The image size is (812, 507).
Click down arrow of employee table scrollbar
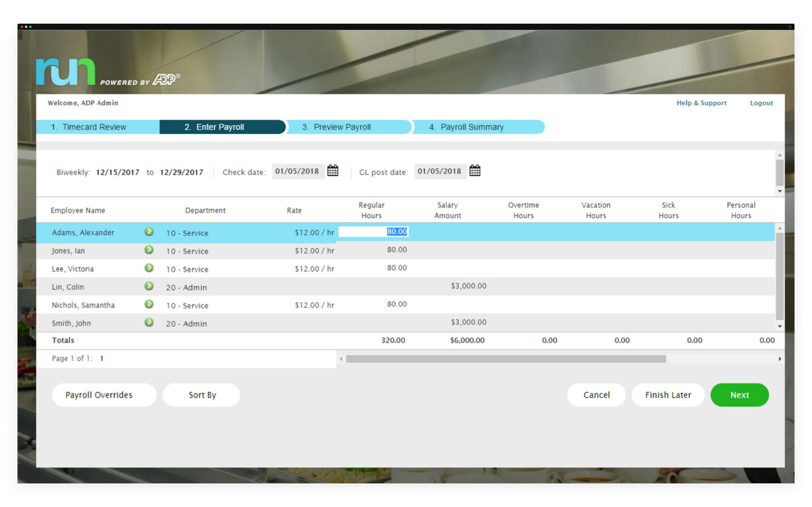pyautogui.click(x=780, y=326)
